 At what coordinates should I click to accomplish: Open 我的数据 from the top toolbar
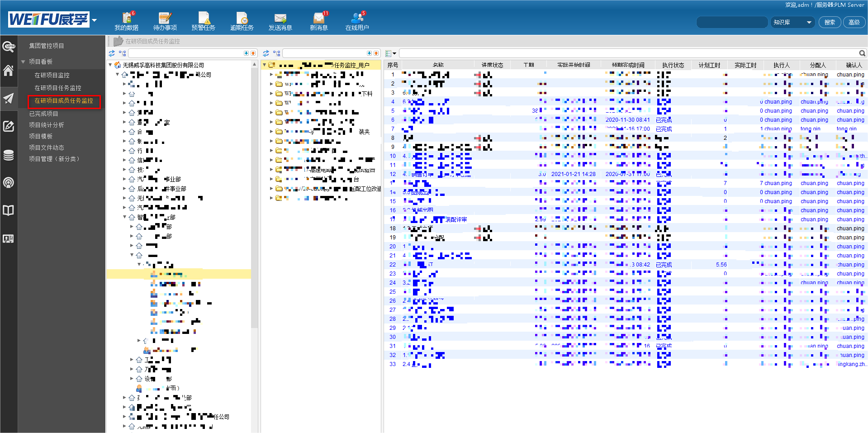126,21
